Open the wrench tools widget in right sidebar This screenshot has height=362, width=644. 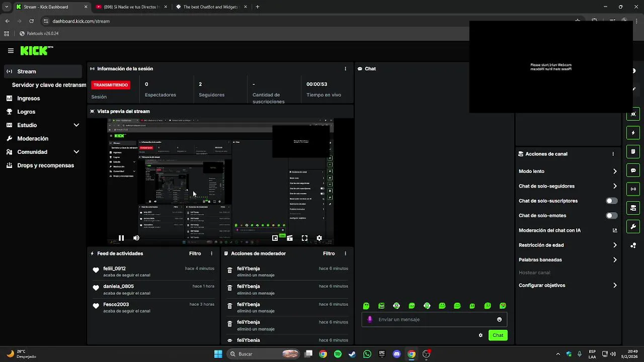[633, 226]
